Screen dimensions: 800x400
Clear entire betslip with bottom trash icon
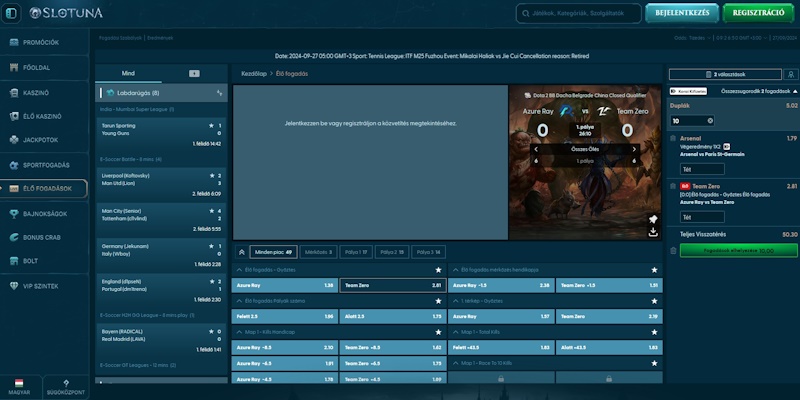click(673, 251)
